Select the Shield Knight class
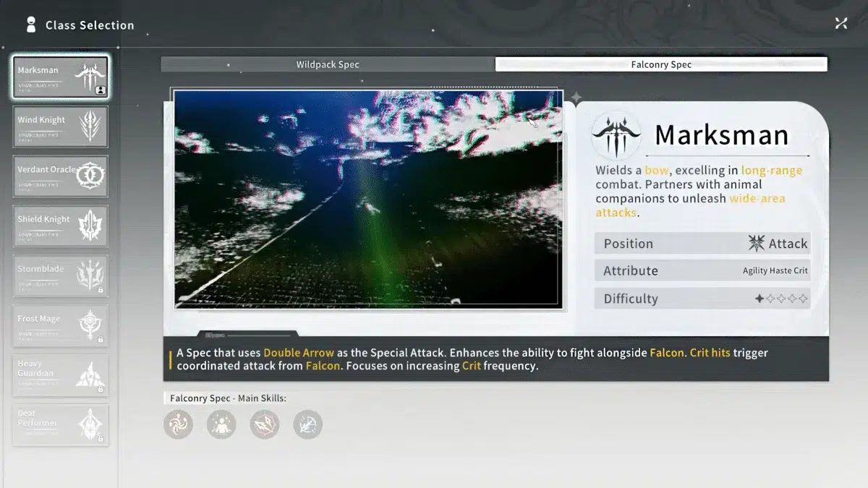Viewport: 868px width, 488px height. 61,226
